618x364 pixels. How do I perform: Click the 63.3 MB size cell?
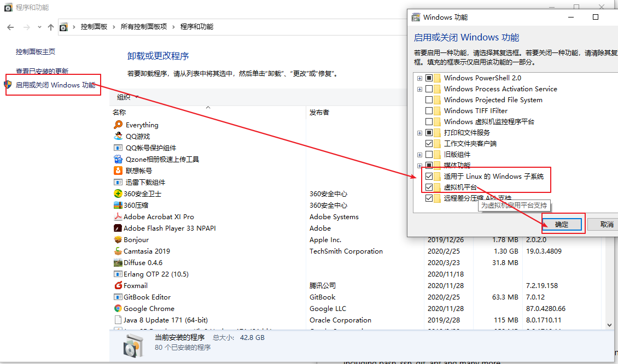pos(505,297)
